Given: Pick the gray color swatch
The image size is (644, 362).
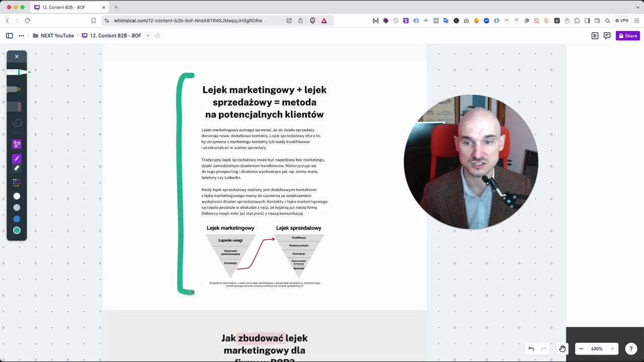Looking at the screenshot, I should click(17, 208).
